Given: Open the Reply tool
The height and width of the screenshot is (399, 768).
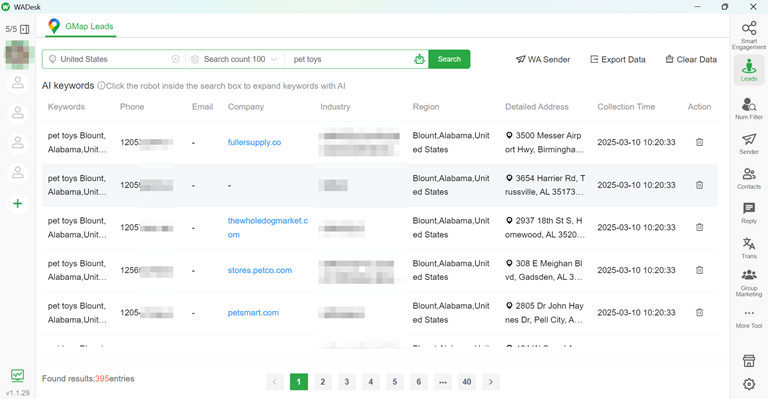Looking at the screenshot, I should pyautogui.click(x=748, y=213).
